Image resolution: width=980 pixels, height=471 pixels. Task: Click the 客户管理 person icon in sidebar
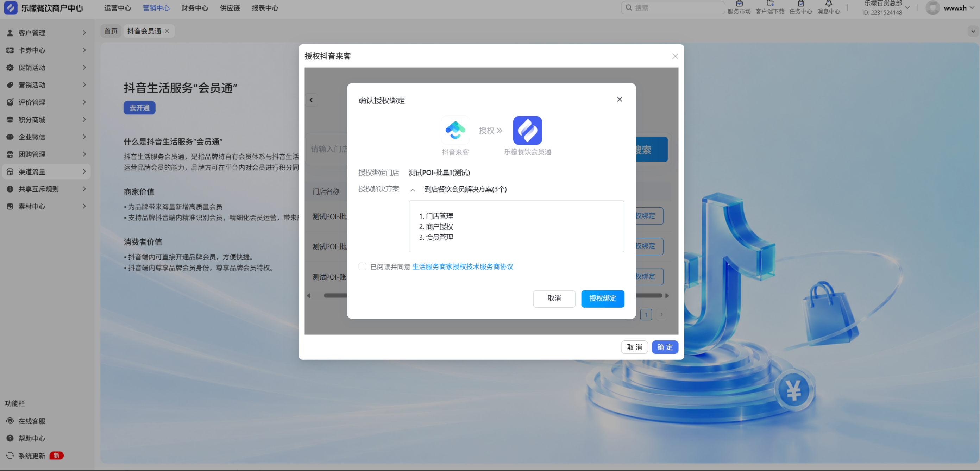pos(10,33)
